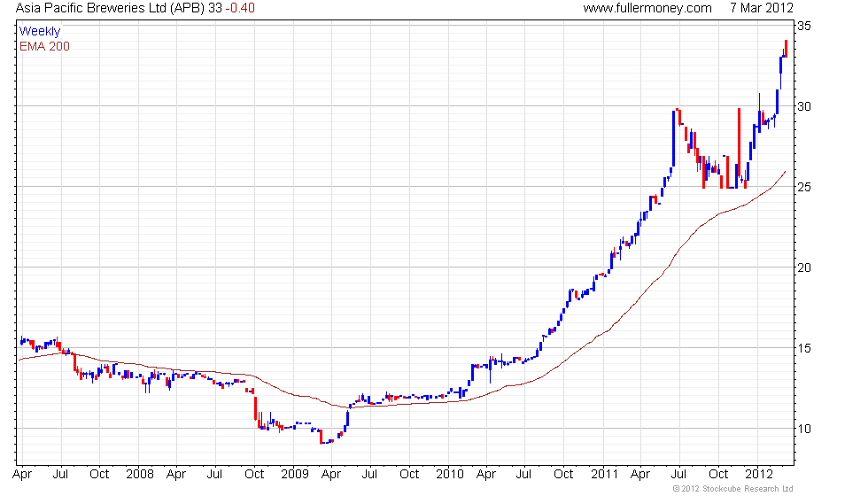Screen dimensions: 868x496
Task: Click the 7 Mar 2012 date
Action: pyautogui.click(x=761, y=8)
